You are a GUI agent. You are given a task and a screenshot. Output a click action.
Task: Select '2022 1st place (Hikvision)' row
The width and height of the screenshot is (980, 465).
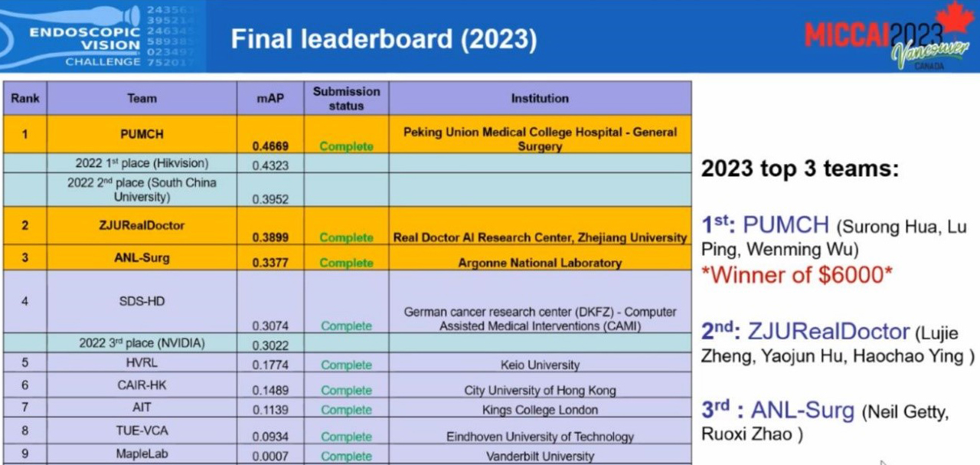(347, 163)
